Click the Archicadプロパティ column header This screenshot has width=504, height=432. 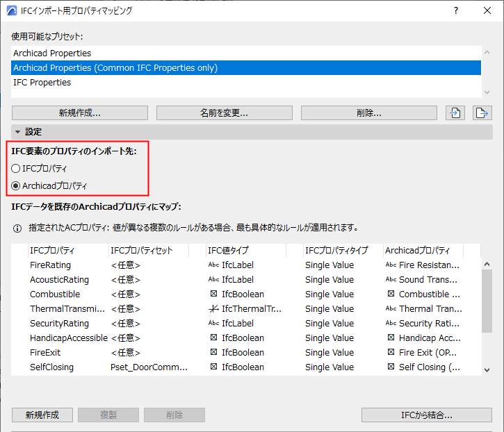click(423, 250)
